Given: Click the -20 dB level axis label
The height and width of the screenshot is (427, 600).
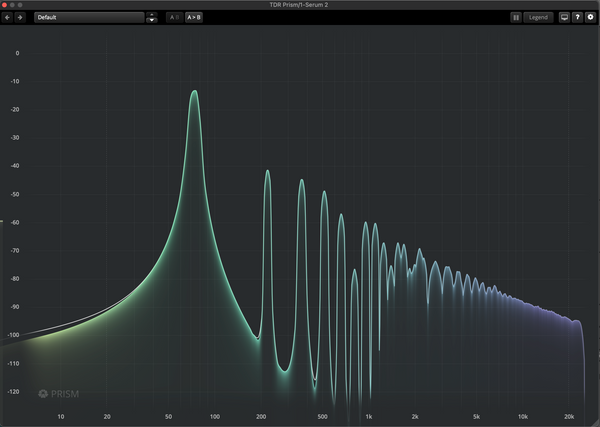Looking at the screenshot, I should point(15,109).
